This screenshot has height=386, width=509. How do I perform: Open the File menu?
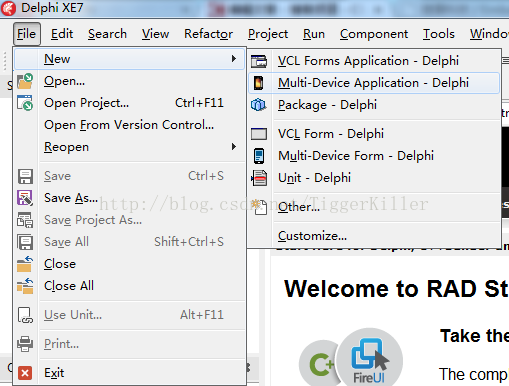(27, 34)
